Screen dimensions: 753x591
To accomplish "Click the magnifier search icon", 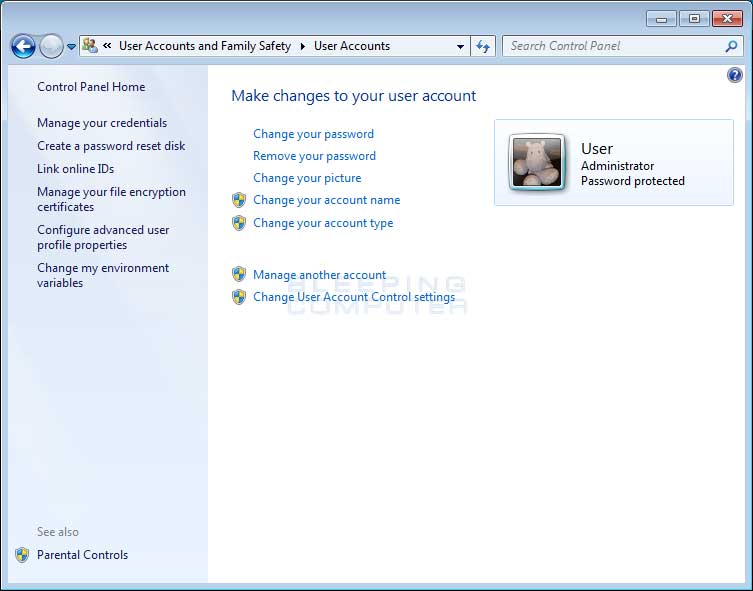I will click(x=731, y=46).
